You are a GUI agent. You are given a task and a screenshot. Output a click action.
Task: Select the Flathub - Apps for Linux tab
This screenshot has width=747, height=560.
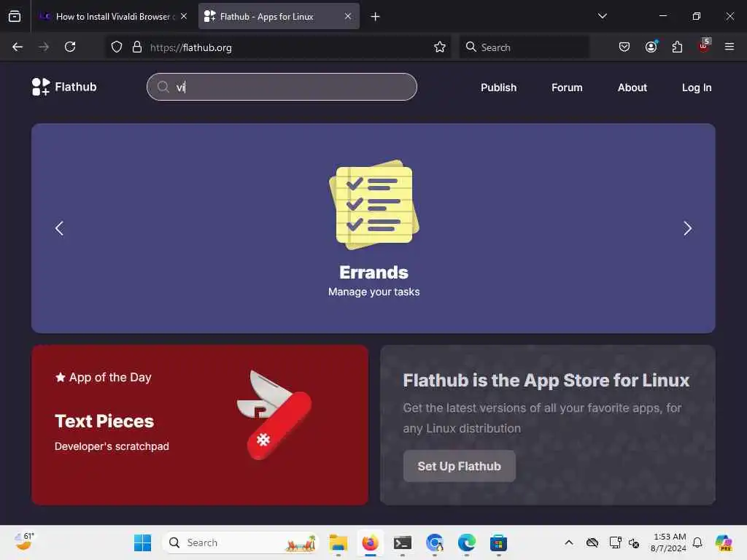point(279,17)
